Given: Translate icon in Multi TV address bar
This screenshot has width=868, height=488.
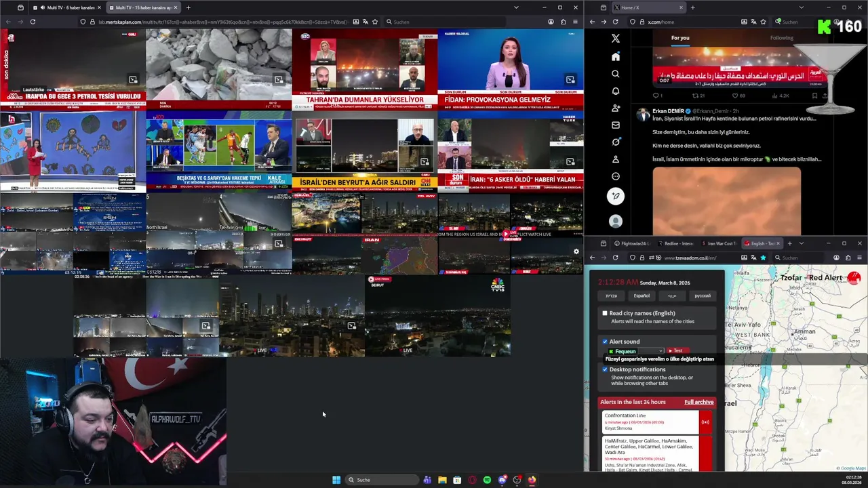Looking at the screenshot, I should [365, 22].
